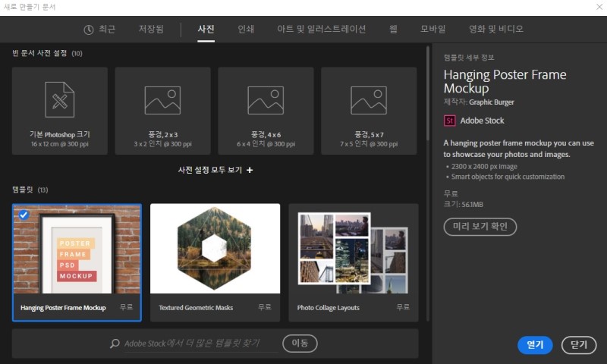Pick the 풍경, 4 x 6 preset icon
Image resolution: width=607 pixels, height=364 pixels.
point(266,100)
